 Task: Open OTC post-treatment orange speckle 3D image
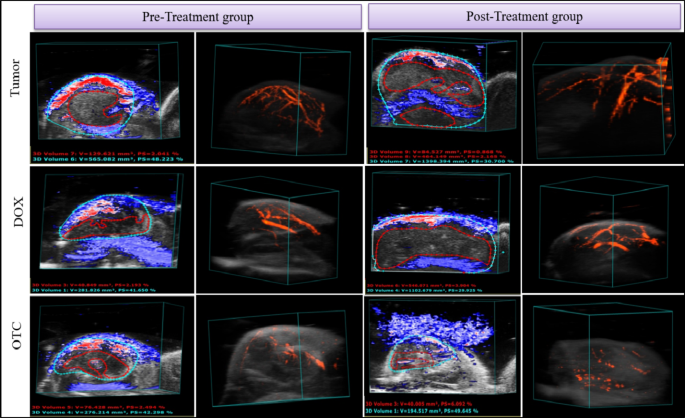603,356
